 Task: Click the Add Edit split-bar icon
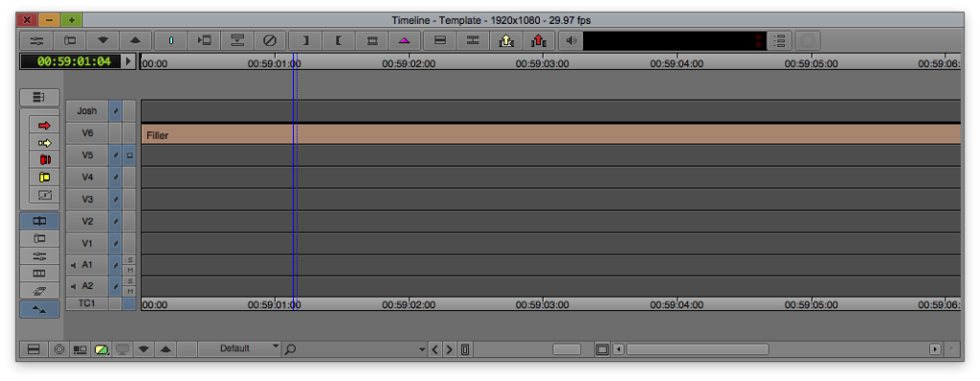pos(473,40)
